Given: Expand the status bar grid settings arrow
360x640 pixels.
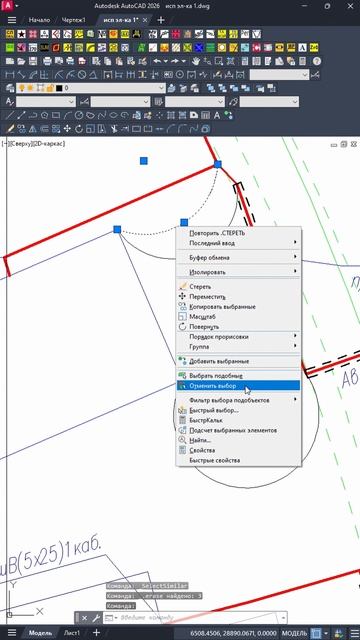Looking at the screenshot, I should coord(325,633).
